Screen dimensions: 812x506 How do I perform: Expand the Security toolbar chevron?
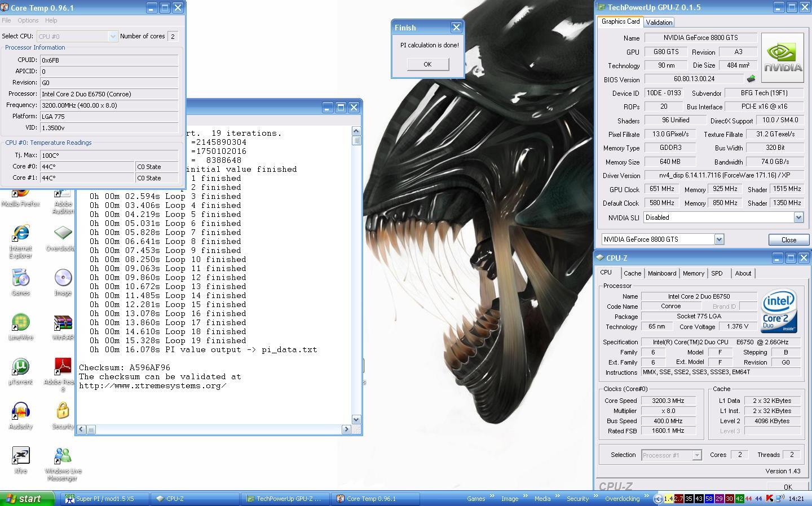(595, 496)
